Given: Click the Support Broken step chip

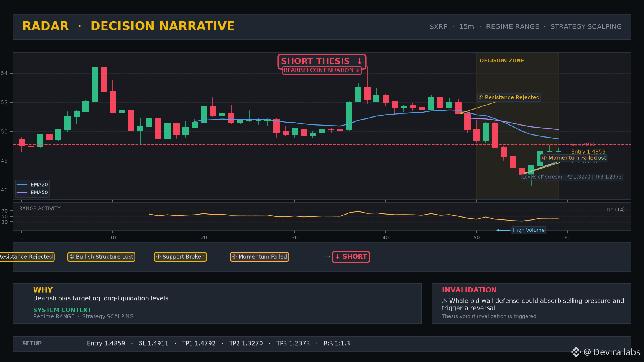Looking at the screenshot, I should [x=180, y=257].
